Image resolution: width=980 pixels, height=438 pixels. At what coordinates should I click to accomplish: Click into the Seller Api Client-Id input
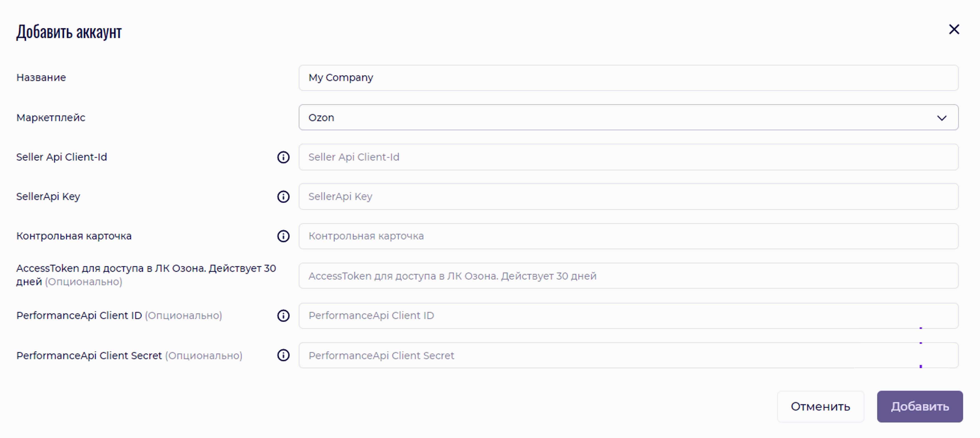point(628,157)
